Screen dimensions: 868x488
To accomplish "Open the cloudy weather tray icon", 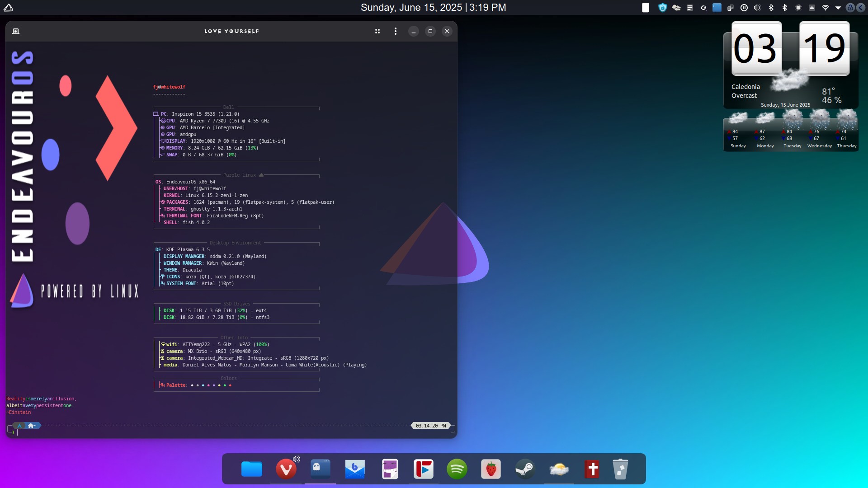I will [676, 8].
